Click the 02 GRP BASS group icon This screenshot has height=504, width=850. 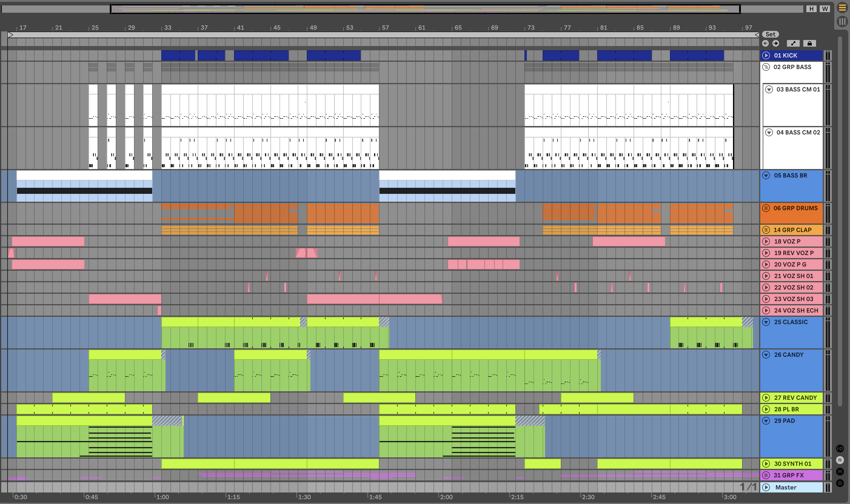pyautogui.click(x=766, y=67)
